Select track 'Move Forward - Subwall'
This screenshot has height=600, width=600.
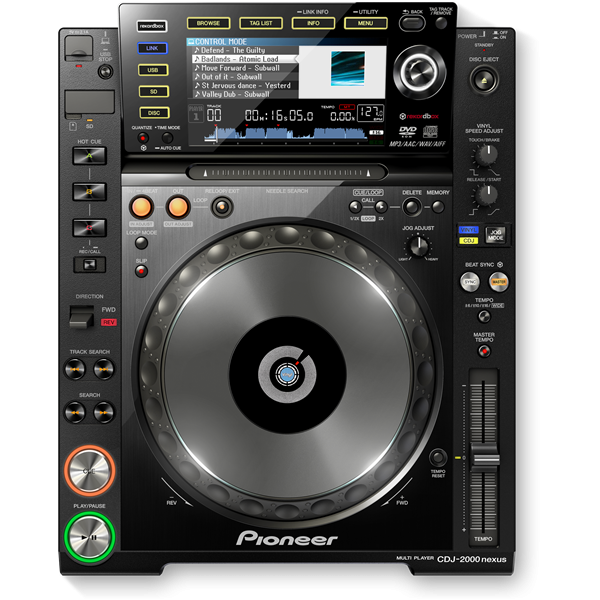coord(244,68)
